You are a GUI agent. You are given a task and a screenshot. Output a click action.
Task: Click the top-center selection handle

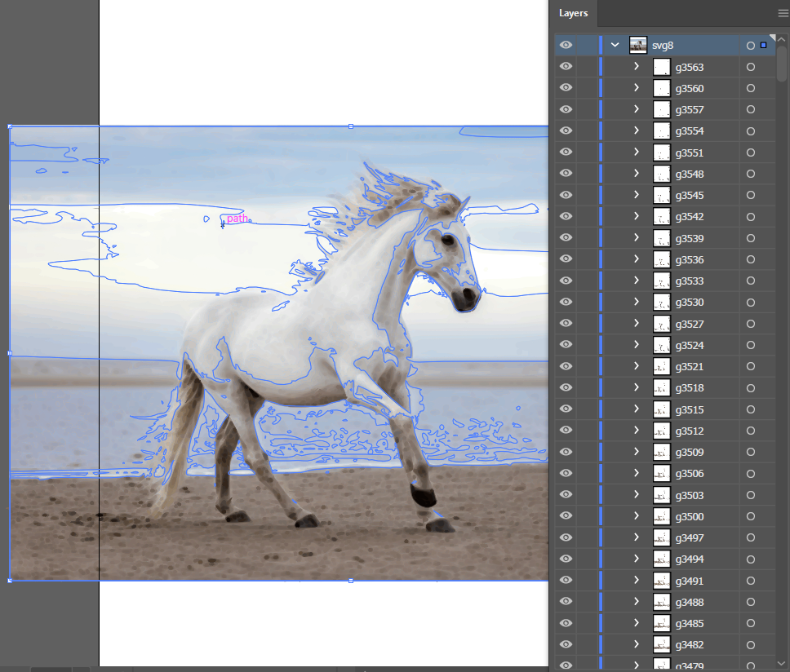click(x=351, y=126)
